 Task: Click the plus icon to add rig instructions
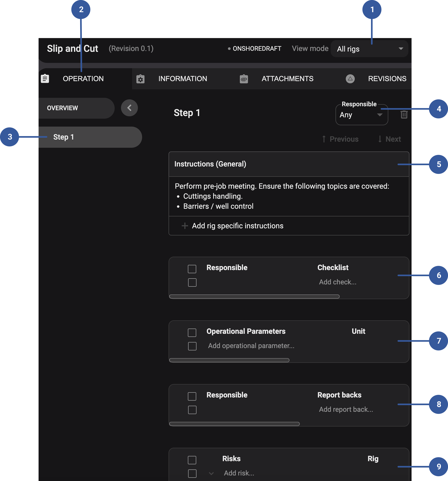pos(185,225)
